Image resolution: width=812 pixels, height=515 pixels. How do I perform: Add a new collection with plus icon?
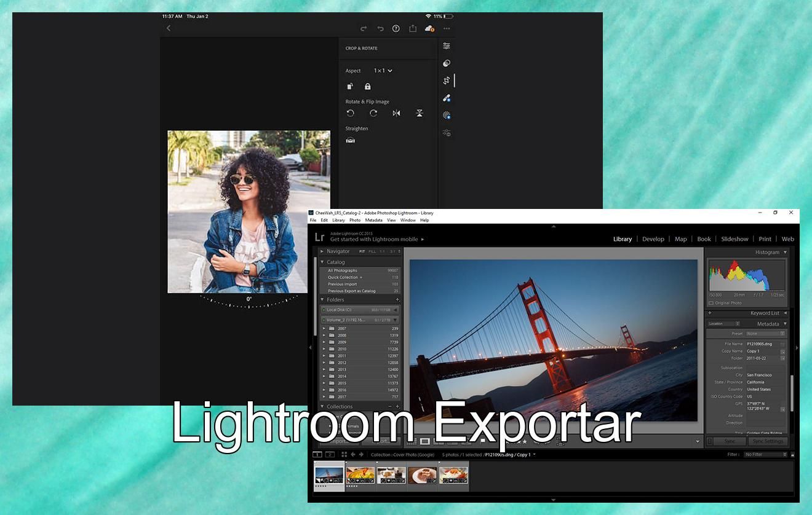tap(397, 407)
